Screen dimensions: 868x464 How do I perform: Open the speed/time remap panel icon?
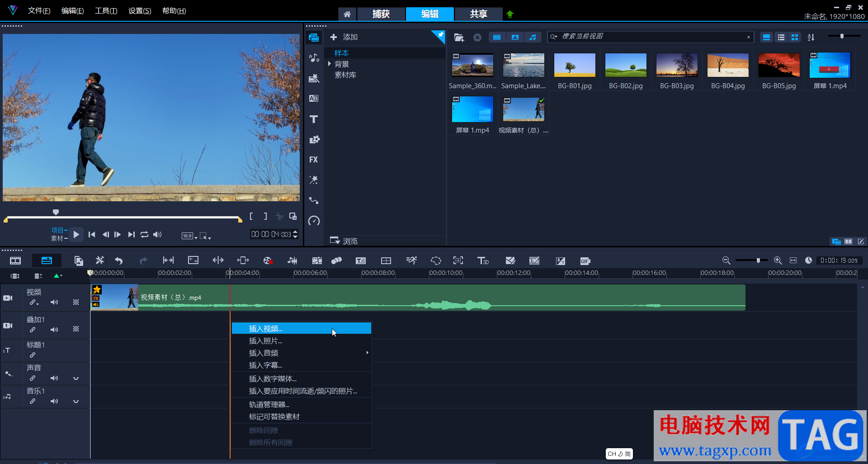coord(314,221)
